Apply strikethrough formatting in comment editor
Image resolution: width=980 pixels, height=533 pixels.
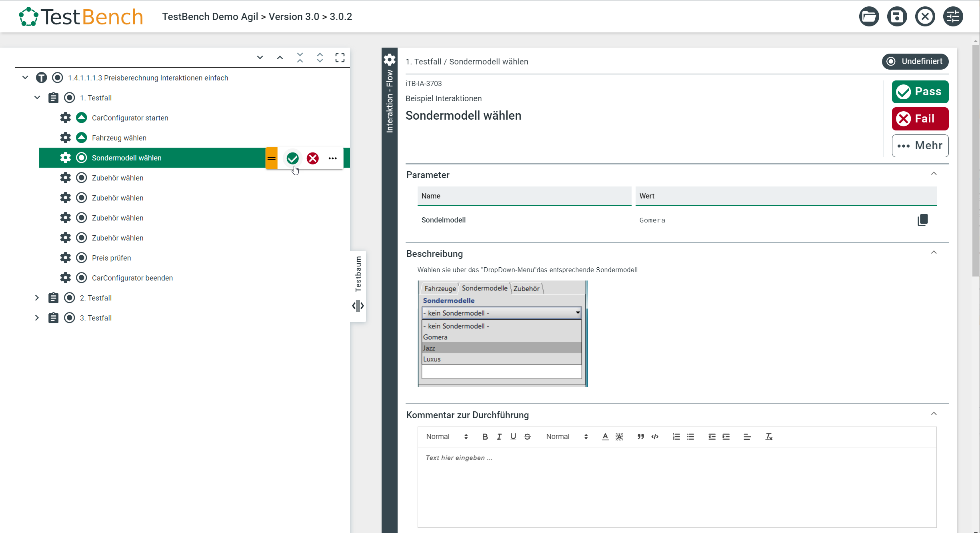coord(527,437)
